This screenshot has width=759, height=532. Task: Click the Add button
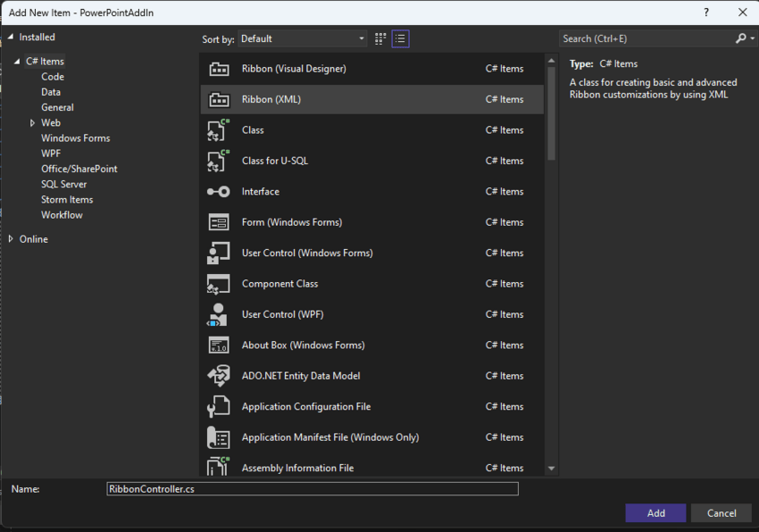click(x=655, y=512)
